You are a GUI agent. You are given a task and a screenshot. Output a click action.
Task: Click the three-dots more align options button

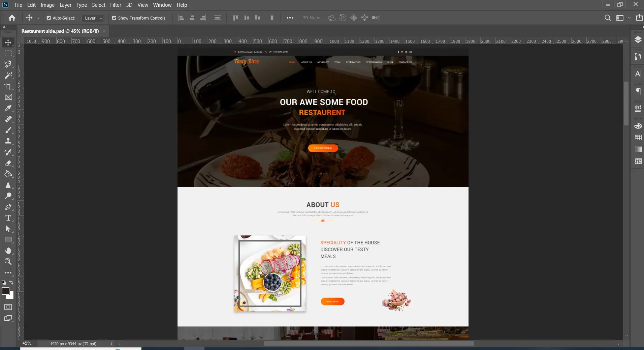click(x=290, y=18)
